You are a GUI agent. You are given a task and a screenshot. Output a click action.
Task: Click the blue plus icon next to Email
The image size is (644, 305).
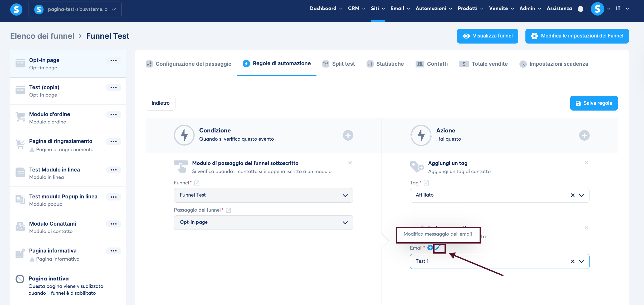coord(430,248)
